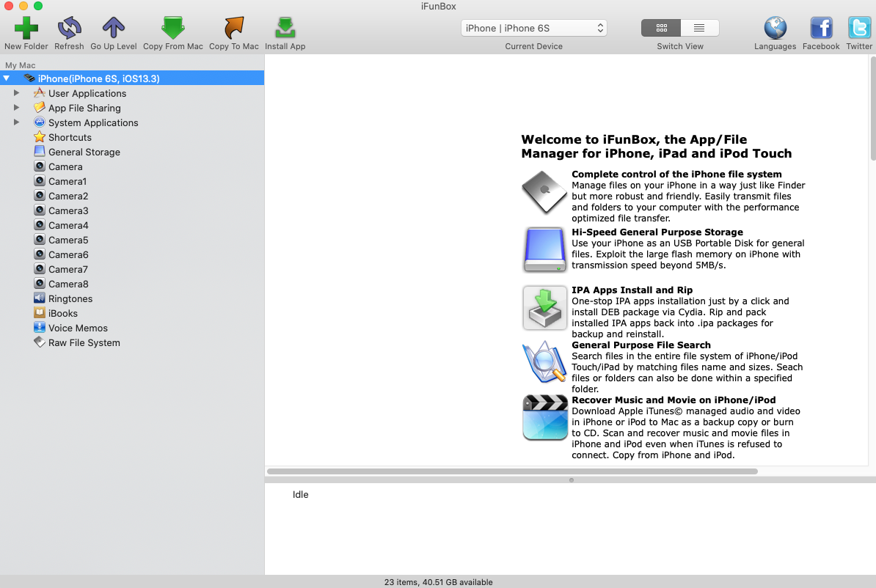
Task: Select the Camera1 entry
Action: click(x=67, y=182)
